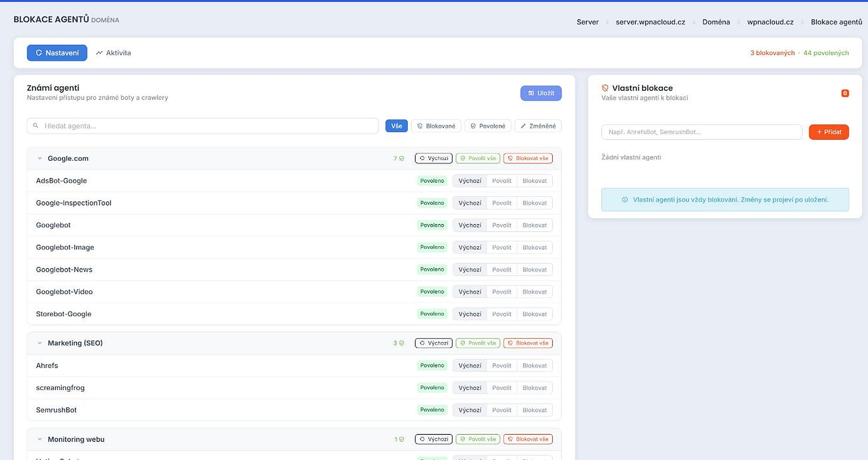Collapse the Monitoring webu group
Image resolution: width=868 pixels, height=460 pixels.
40,439
